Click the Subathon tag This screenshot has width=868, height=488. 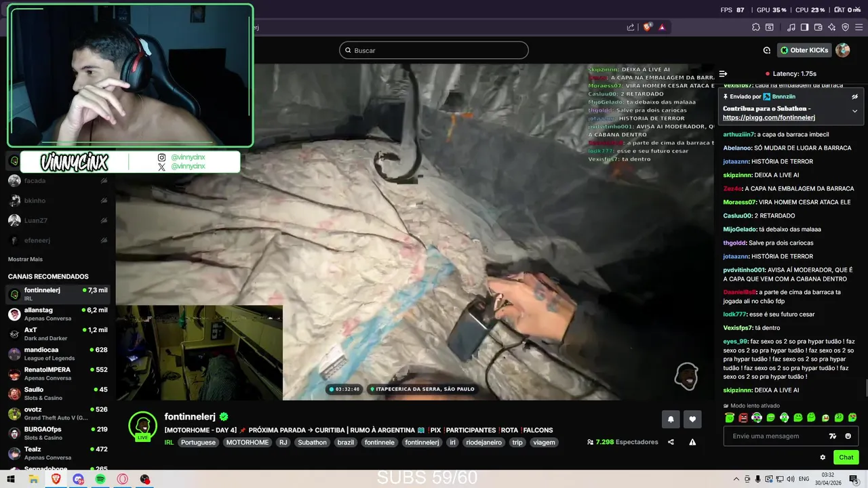click(x=312, y=443)
